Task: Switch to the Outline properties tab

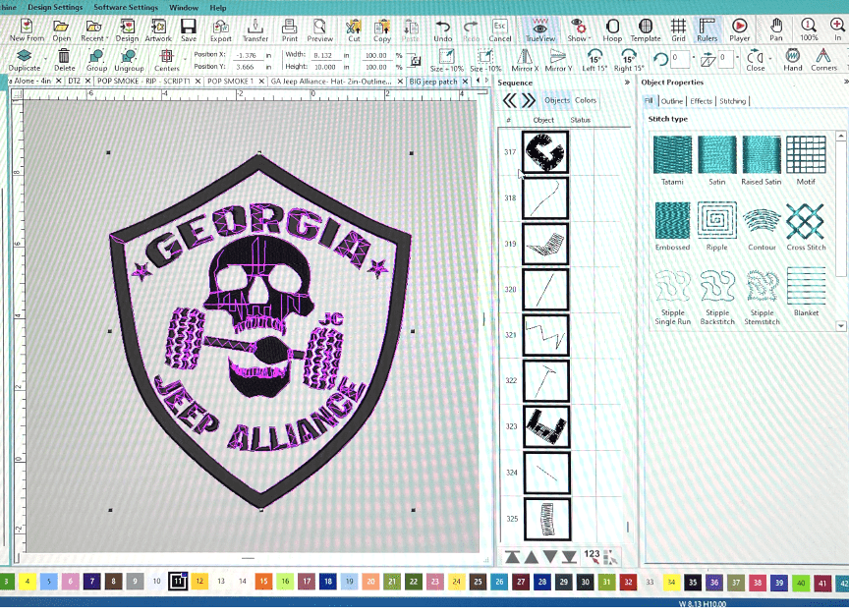Action: [672, 101]
